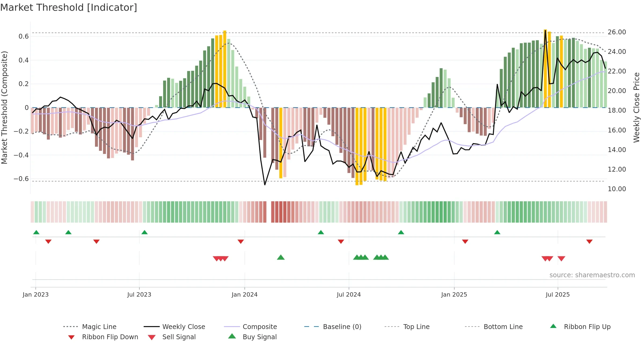This screenshot has height=362, width=644.
Task: Hide the Composite series in legend
Action: [250, 327]
